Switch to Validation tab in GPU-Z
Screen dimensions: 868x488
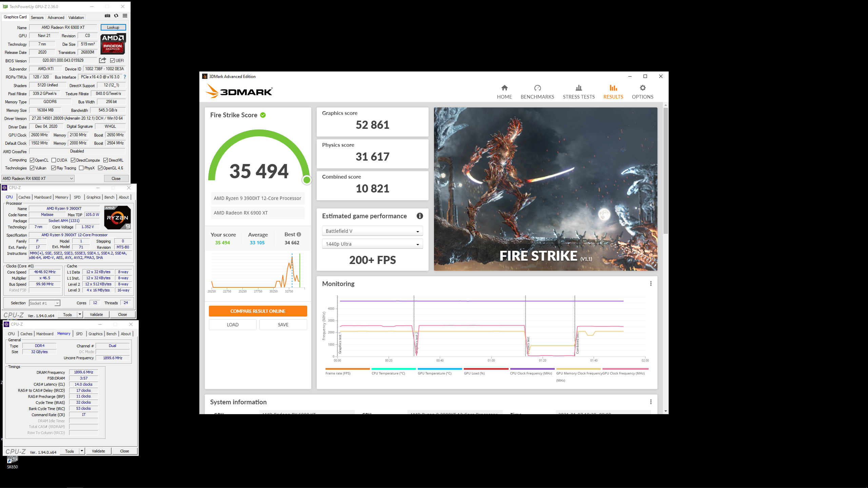tap(76, 18)
